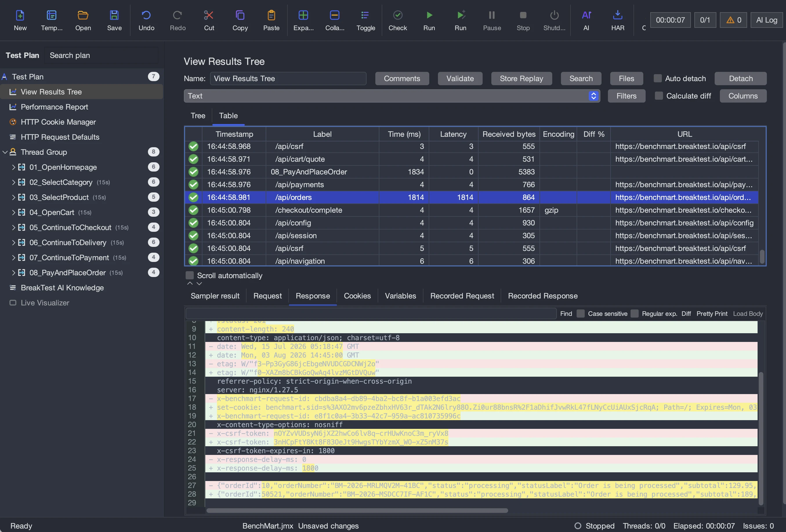Click the Toggle icon in toolbar
786x532 pixels.
pos(365,15)
